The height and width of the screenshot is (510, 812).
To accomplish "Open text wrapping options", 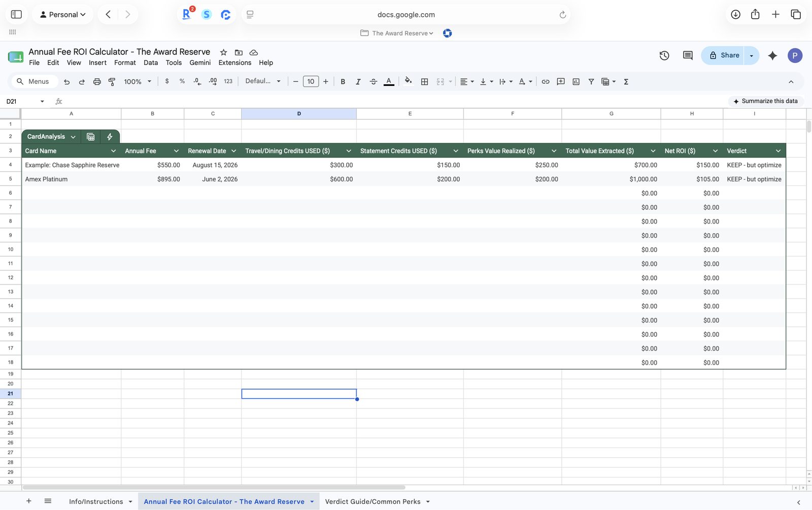I will [505, 82].
